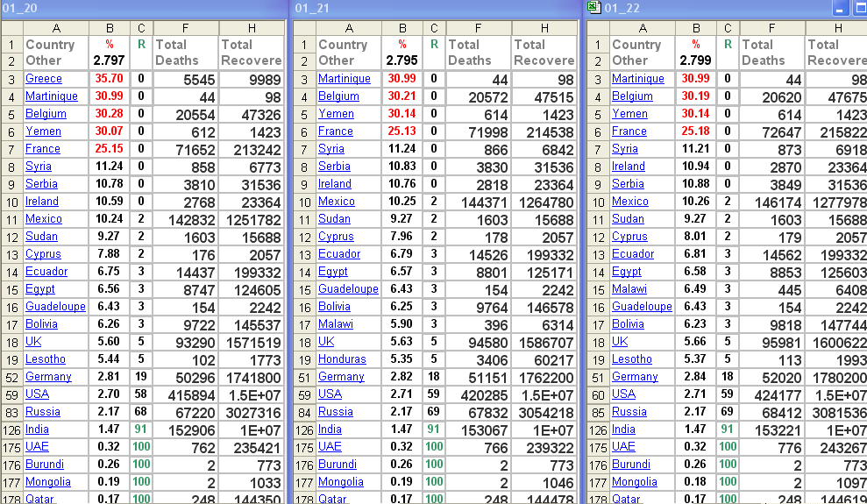This screenshot has width=867, height=504.
Task: Select India deaths 153221 in window 01_22
Action: 772,430
